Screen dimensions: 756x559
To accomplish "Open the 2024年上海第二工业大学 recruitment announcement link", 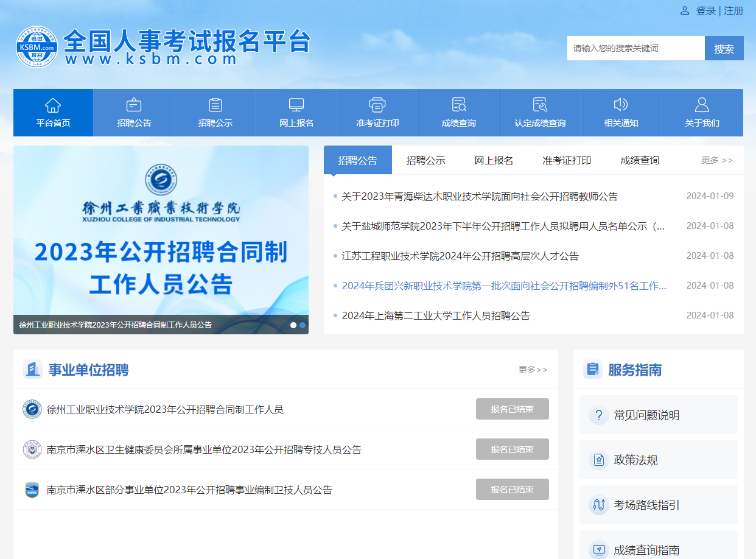I will [436, 315].
